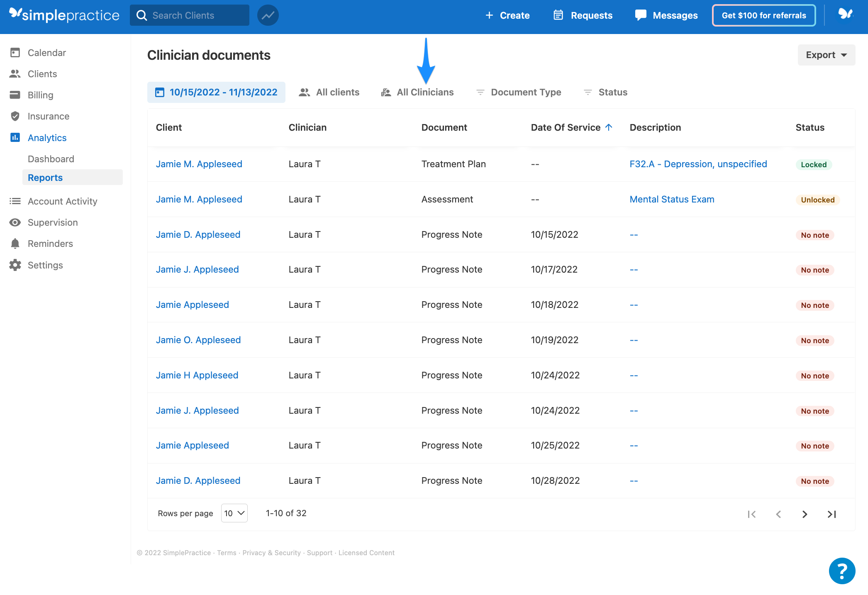The width and height of the screenshot is (868, 595).
Task: Open the All Clinicians filter
Action: [425, 92]
